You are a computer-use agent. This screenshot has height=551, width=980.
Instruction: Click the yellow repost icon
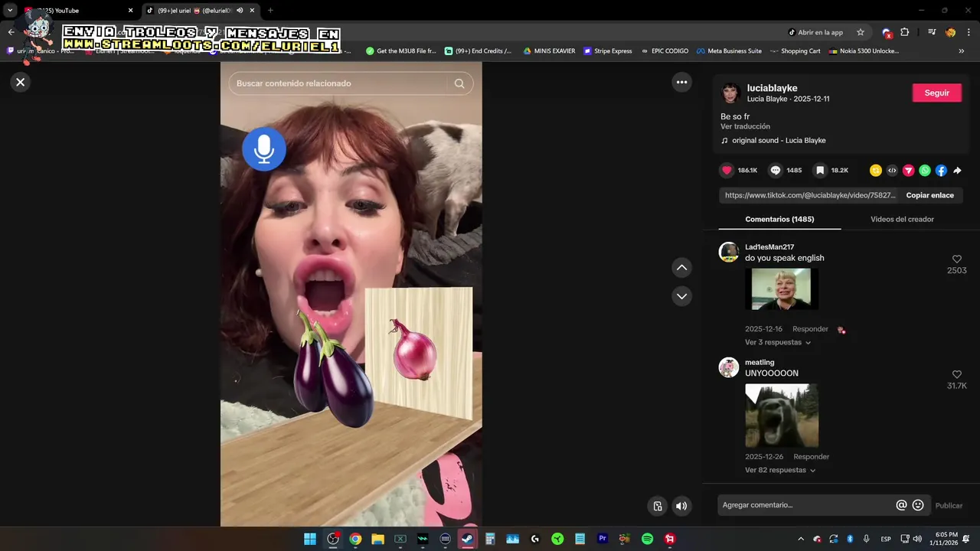[876, 171]
